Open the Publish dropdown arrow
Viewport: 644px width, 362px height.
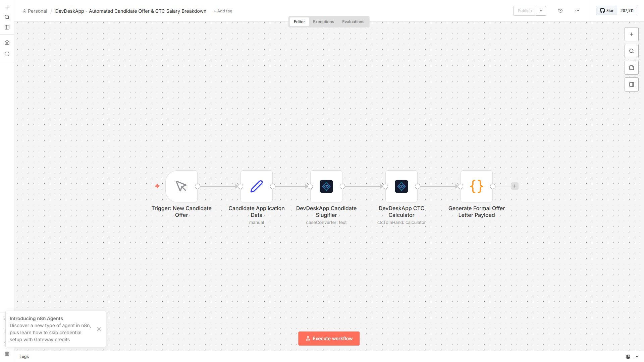541,11
